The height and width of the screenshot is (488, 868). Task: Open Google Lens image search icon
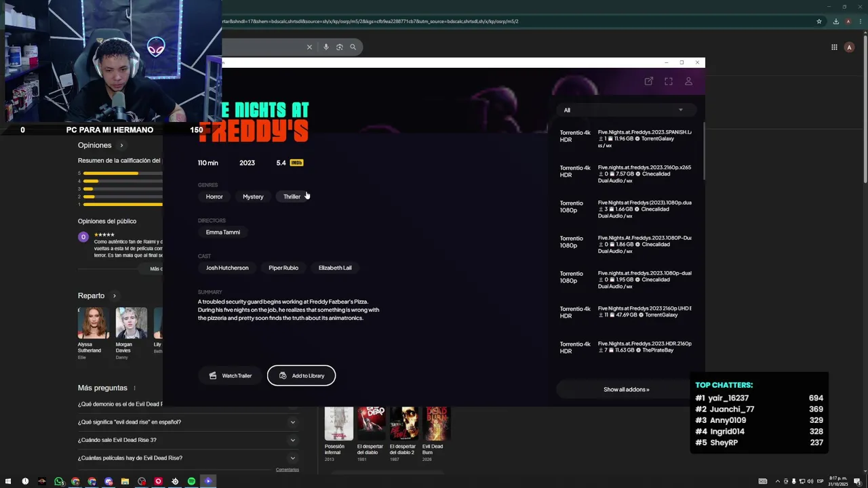pyautogui.click(x=340, y=47)
